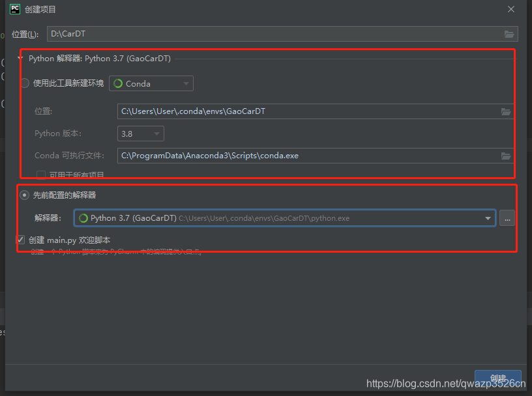This screenshot has width=532, height=396.
Task: Browse for the conda.exe executable
Action: click(506, 156)
